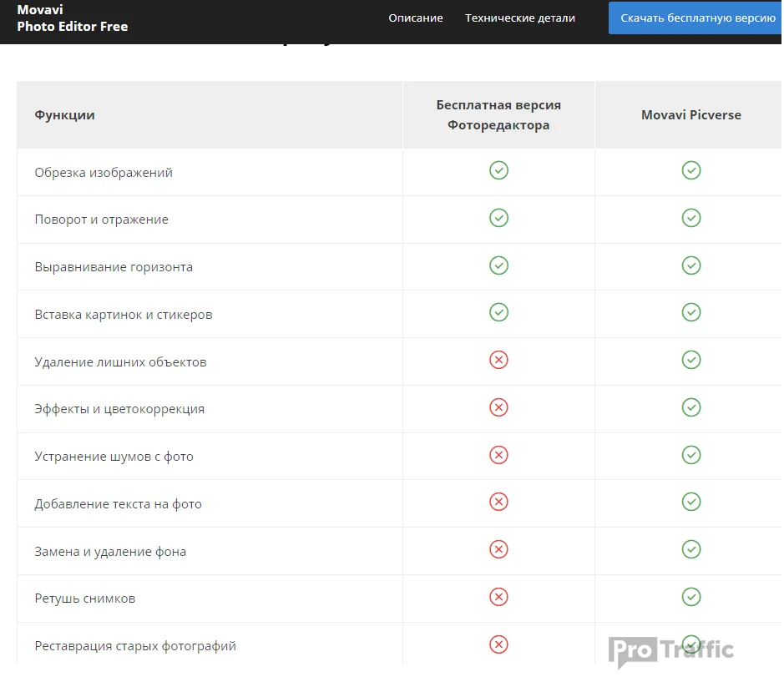This screenshot has height=687, width=784.
Task: Click the Picverse checkmark for Поворот и отражение
Action: (691, 218)
